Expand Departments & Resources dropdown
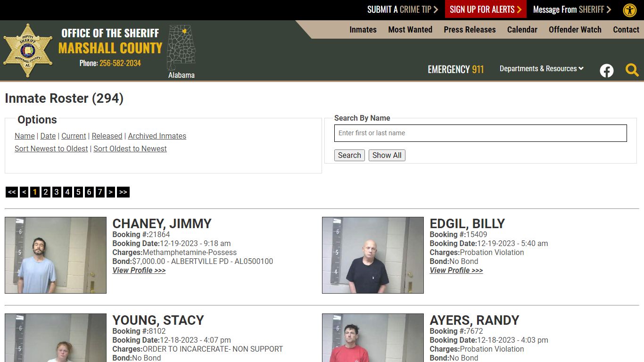Screen dimensions: 644x362 [542, 68]
